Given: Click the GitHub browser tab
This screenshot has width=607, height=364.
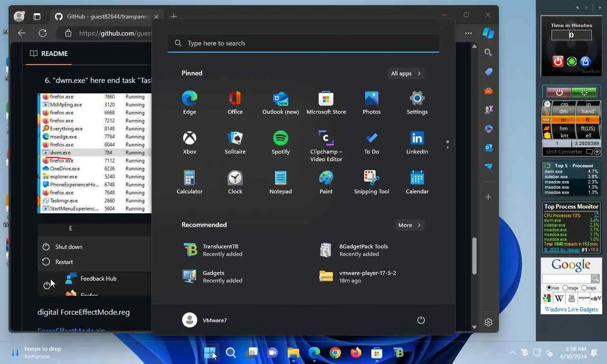Looking at the screenshot, I should click(107, 17).
